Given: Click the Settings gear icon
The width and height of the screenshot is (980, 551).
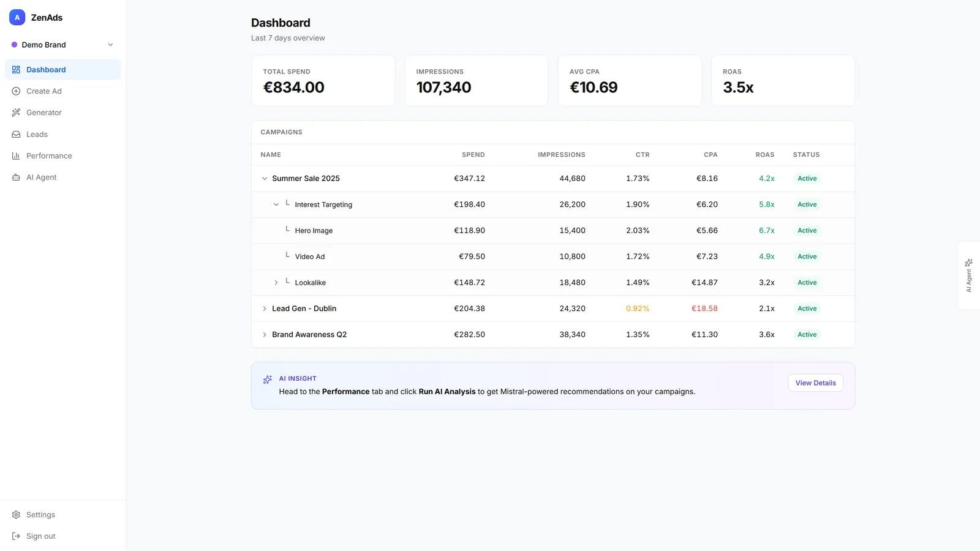Looking at the screenshot, I should (x=16, y=515).
